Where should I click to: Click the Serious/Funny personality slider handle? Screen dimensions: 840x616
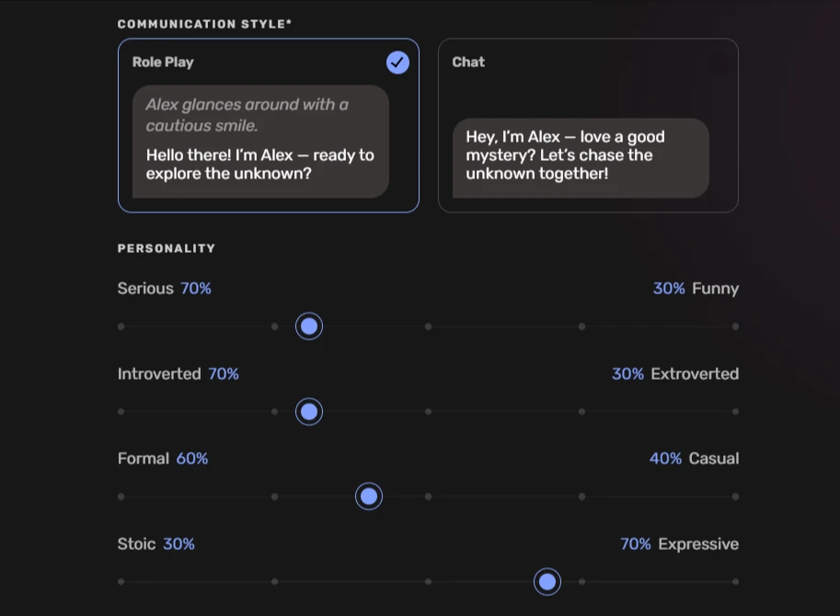click(308, 325)
